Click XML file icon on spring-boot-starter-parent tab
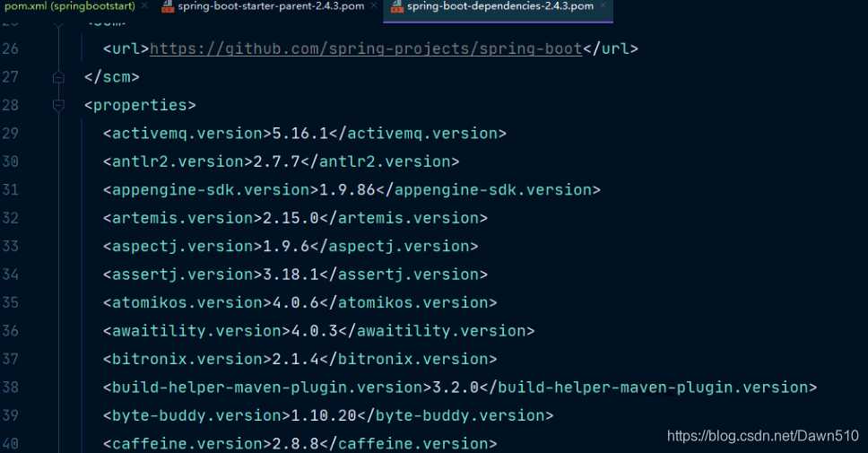The width and height of the screenshot is (868, 453). pos(167,6)
